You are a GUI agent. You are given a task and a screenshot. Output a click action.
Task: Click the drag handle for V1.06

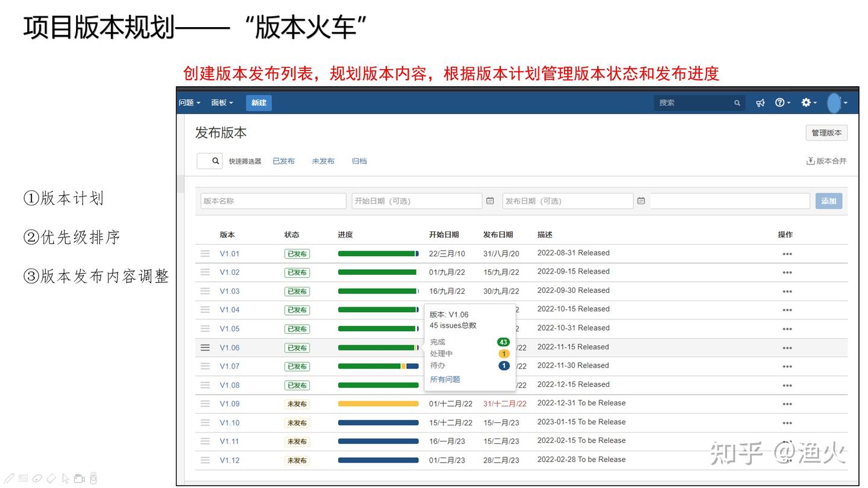tap(205, 348)
